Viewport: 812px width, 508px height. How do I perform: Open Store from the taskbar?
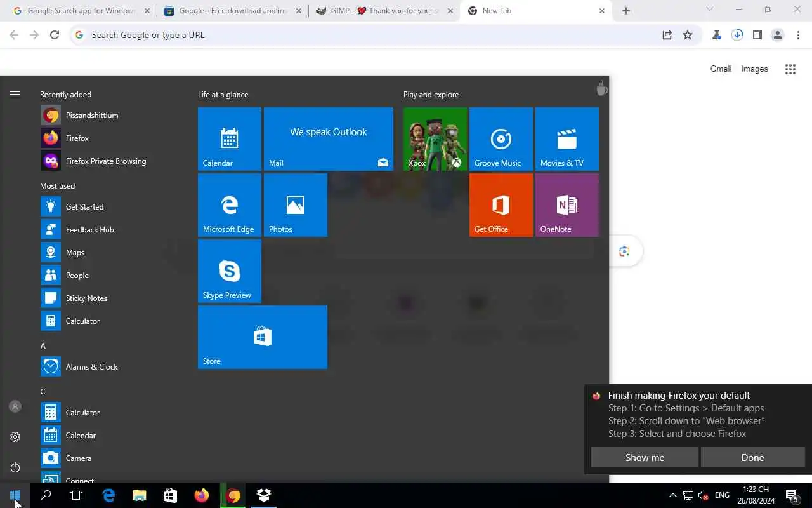tap(170, 495)
